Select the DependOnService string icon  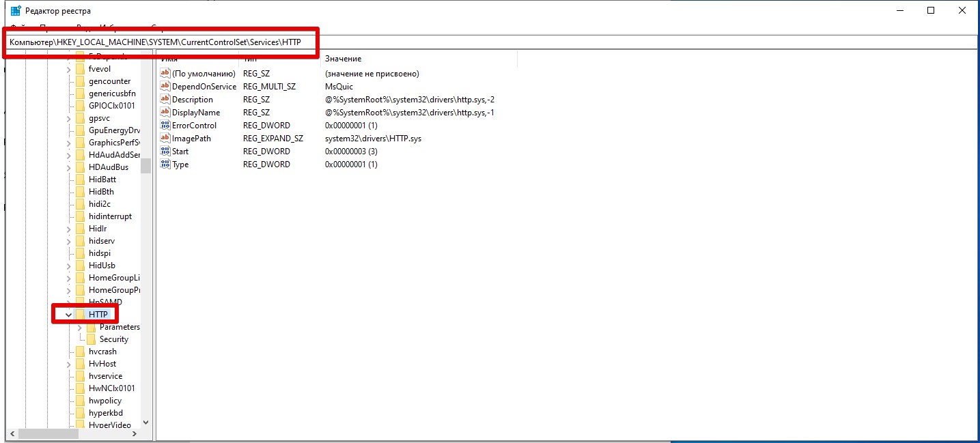click(x=165, y=87)
